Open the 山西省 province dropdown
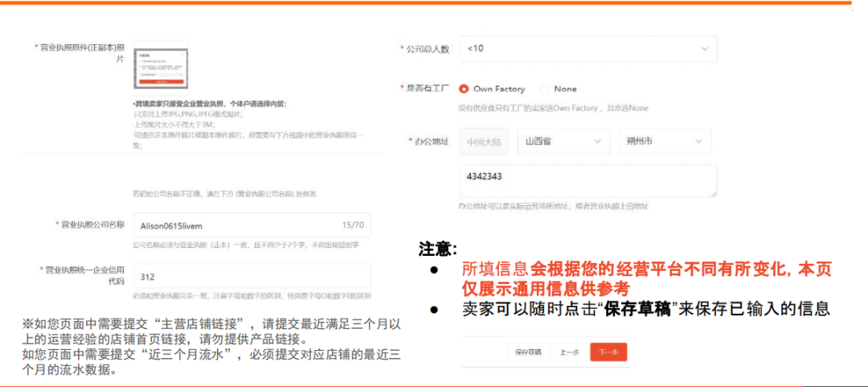Viewport: 868px width, 387px height. coord(563,142)
